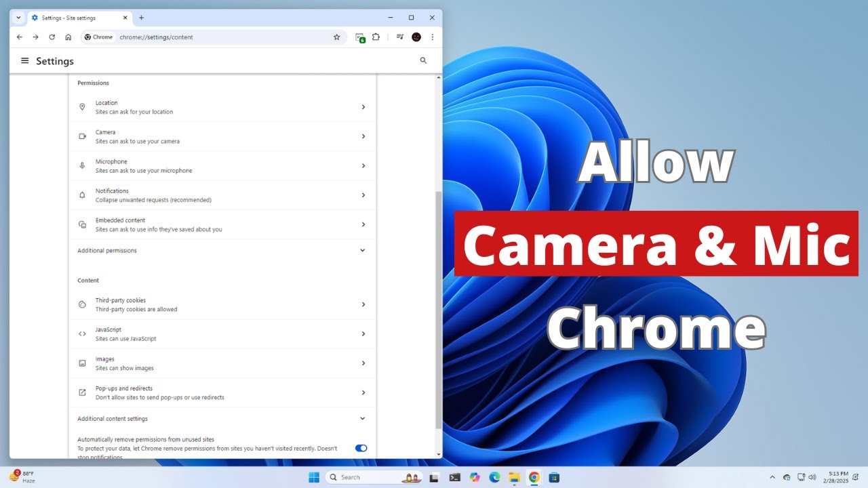Open Microsoft Store from the taskbar
Viewport: 868px width, 488px height.
(554, 477)
